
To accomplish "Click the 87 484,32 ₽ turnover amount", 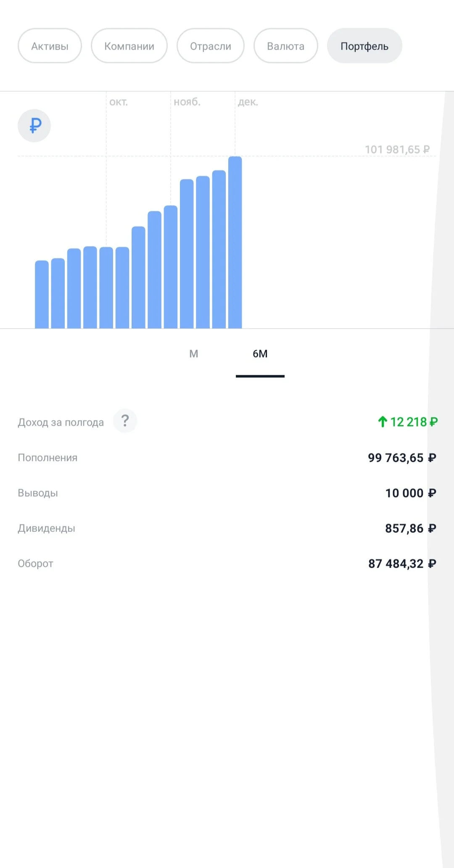I will (402, 563).
